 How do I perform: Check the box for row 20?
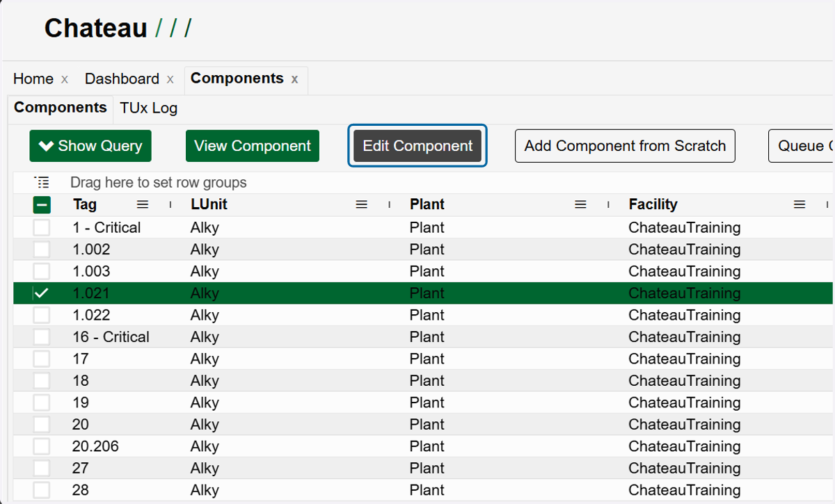(42, 425)
